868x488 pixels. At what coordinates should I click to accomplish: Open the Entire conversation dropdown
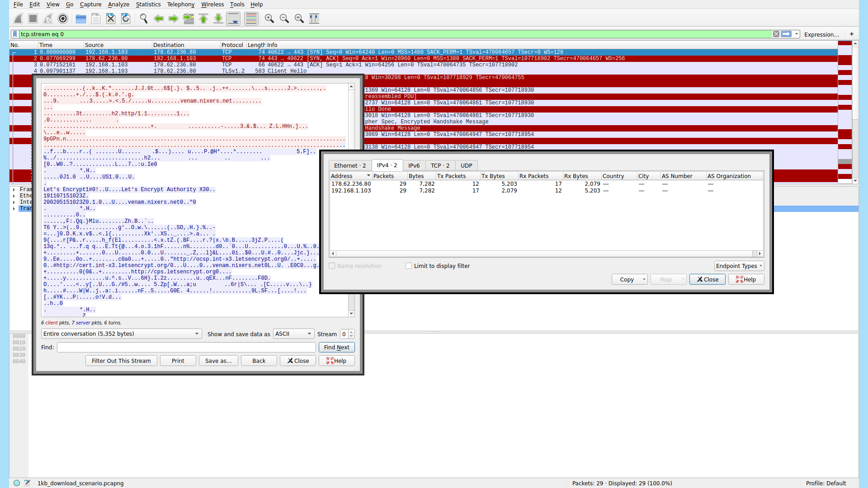(x=121, y=334)
